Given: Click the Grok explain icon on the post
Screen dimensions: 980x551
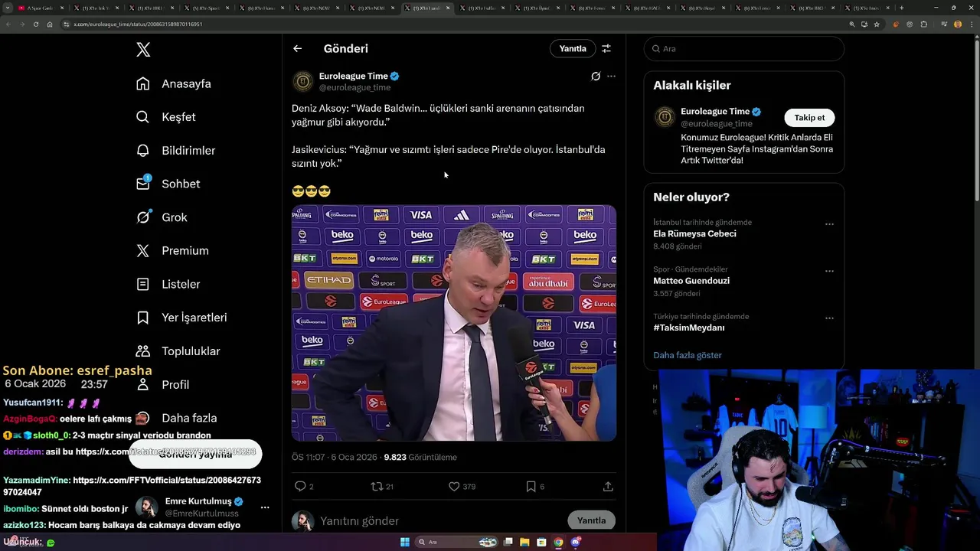Looking at the screenshot, I should point(596,76).
